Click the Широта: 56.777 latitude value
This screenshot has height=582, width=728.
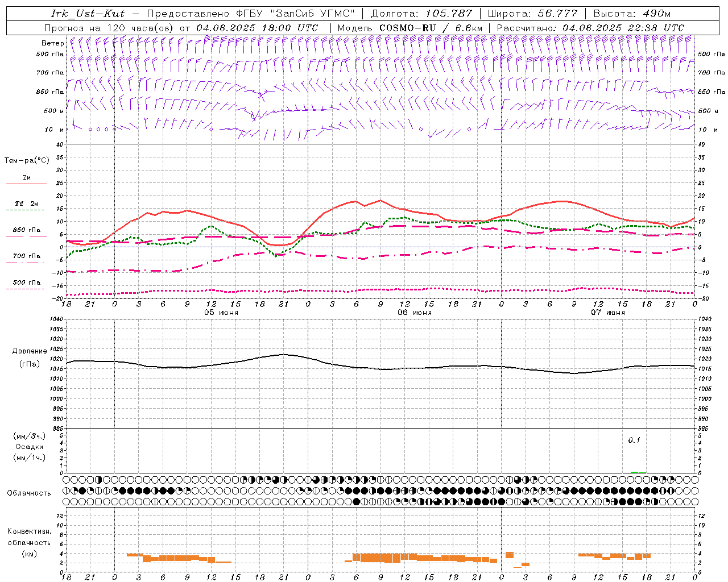pos(533,14)
